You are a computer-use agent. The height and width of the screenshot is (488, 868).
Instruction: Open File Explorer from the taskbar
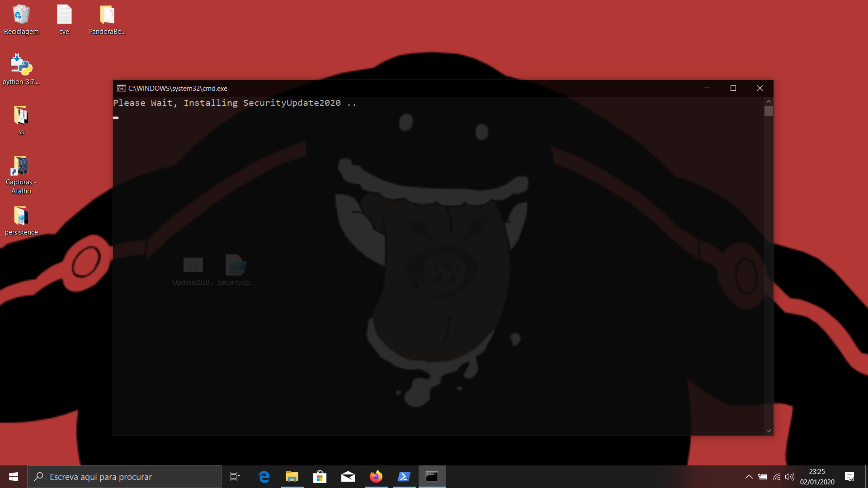[292, 477]
